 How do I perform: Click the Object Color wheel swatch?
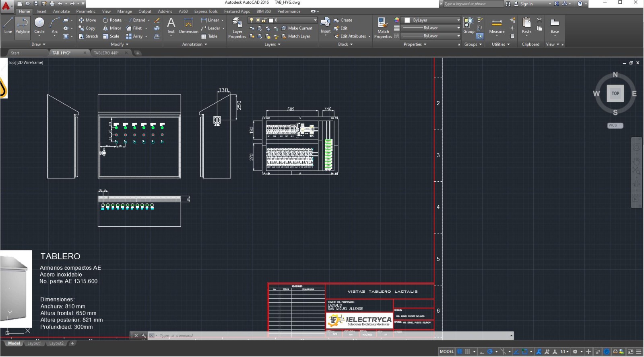397,20
